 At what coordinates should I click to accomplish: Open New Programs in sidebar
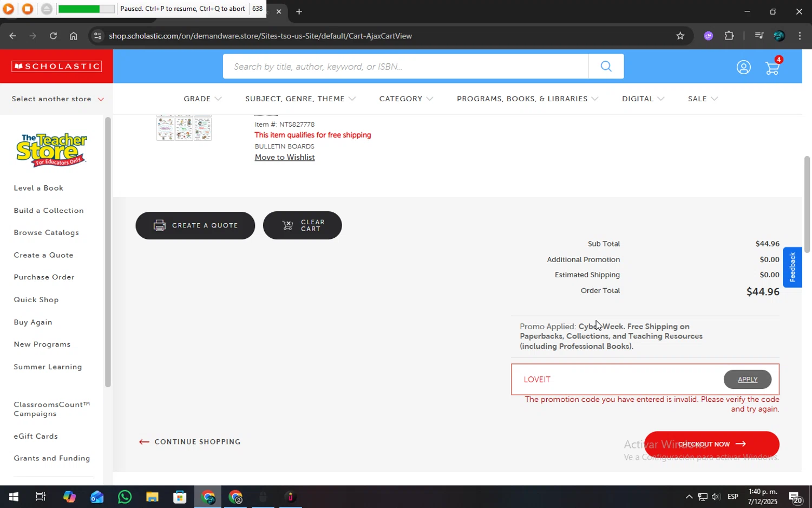tap(42, 344)
